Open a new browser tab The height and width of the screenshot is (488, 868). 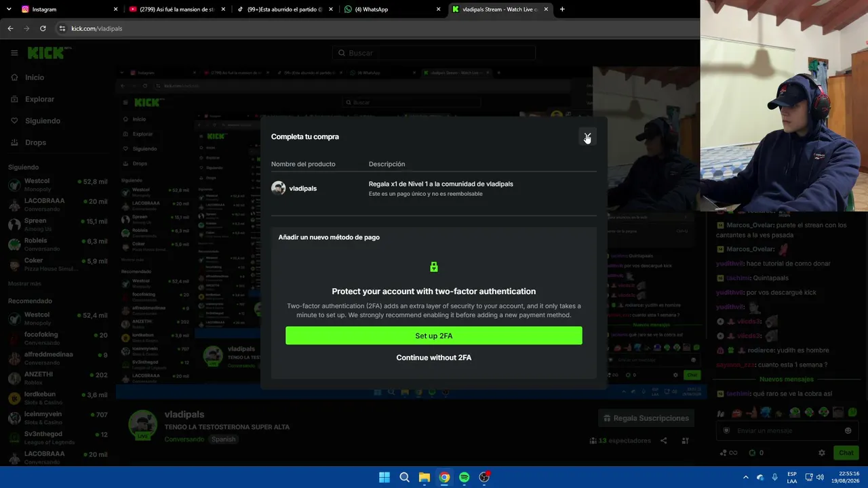pos(562,9)
